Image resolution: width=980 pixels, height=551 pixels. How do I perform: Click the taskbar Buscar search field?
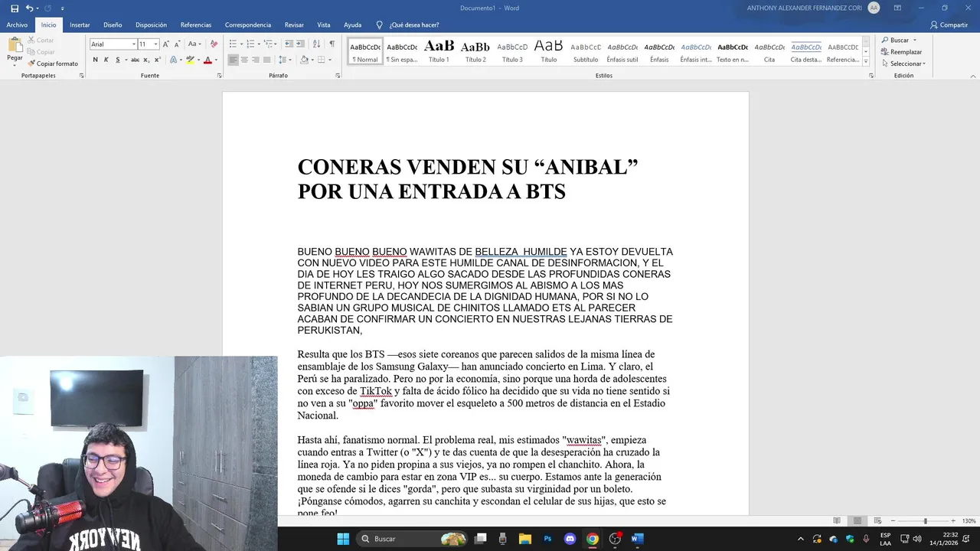click(413, 539)
